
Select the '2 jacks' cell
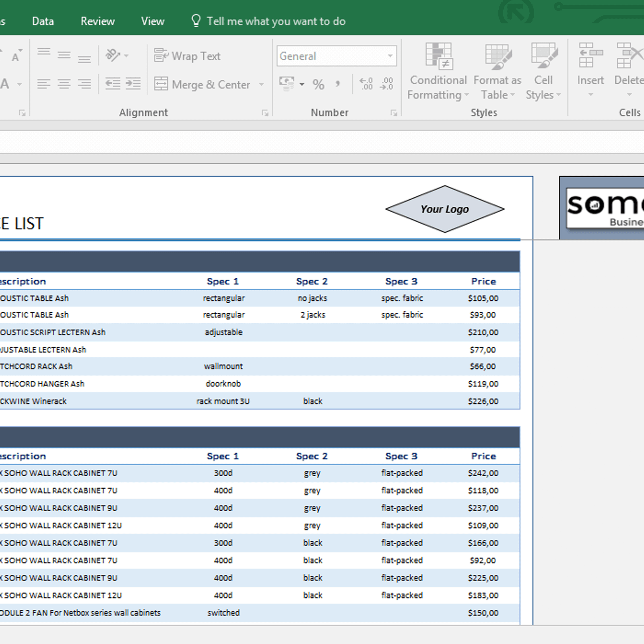coord(313,315)
